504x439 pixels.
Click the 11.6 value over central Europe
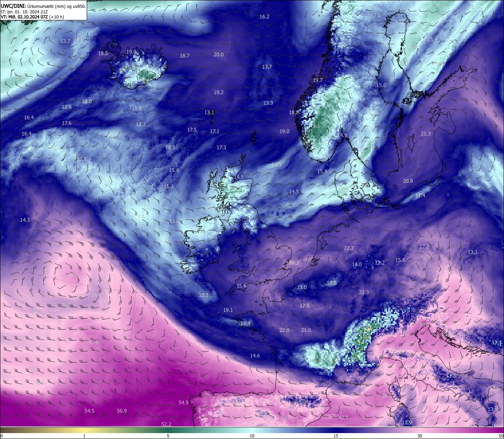(x=332, y=283)
